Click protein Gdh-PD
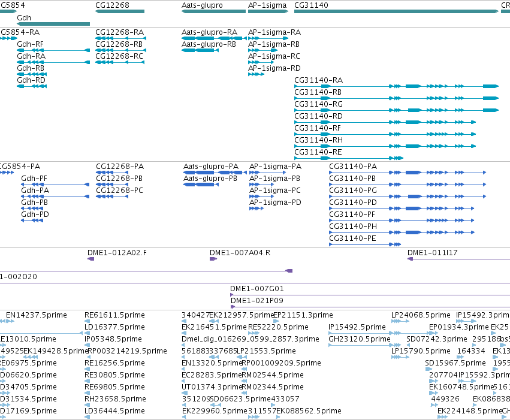 35,214
